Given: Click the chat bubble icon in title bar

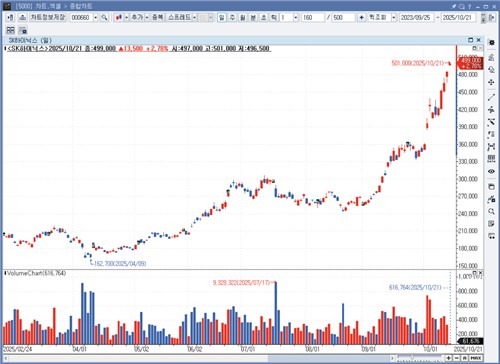Looking at the screenshot, I should [462, 6].
